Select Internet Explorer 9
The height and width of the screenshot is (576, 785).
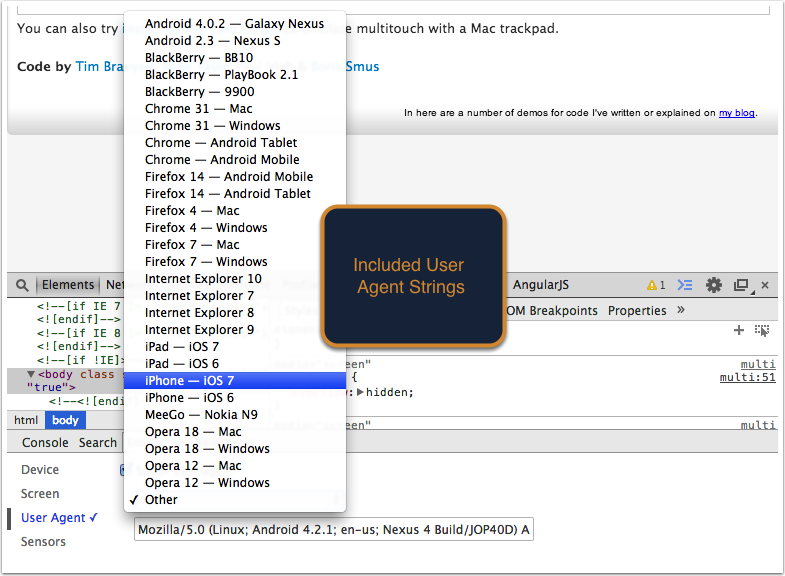(234, 330)
